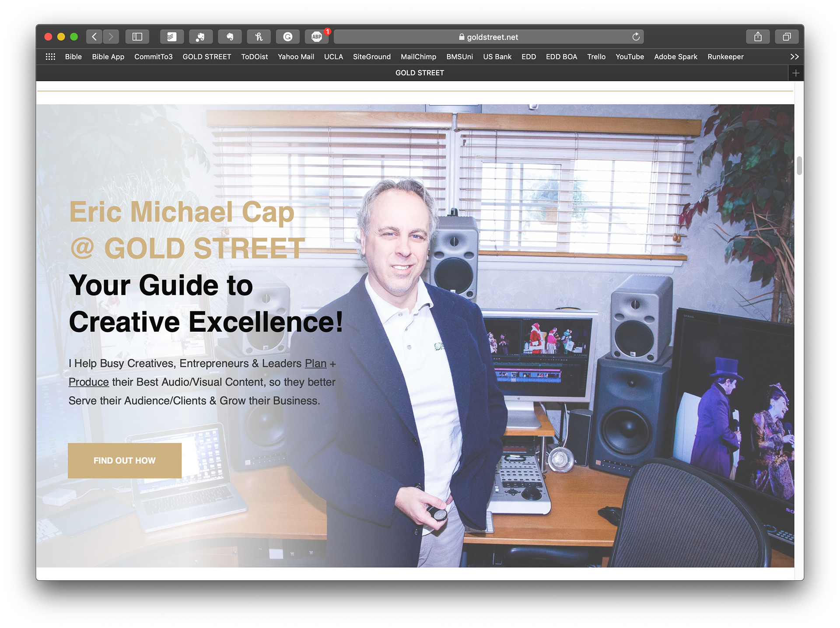The image size is (840, 628).
Task: Click the Eric Michael Cap heading
Action: tap(182, 212)
